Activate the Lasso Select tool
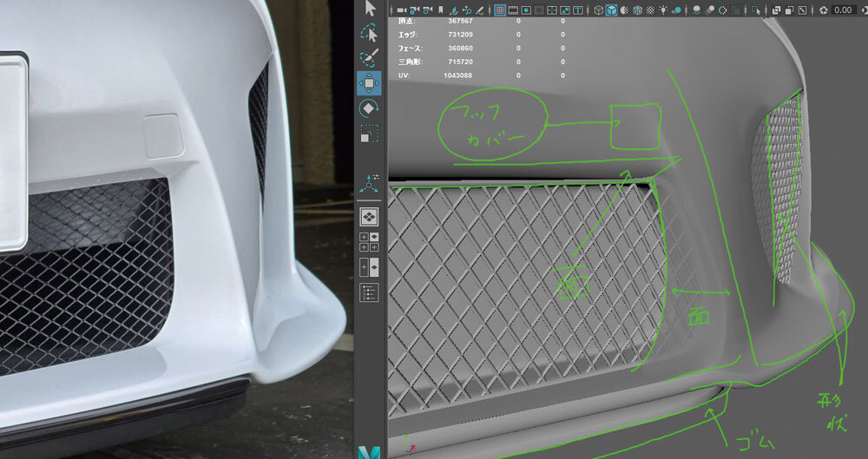The image size is (868, 459). click(x=370, y=34)
